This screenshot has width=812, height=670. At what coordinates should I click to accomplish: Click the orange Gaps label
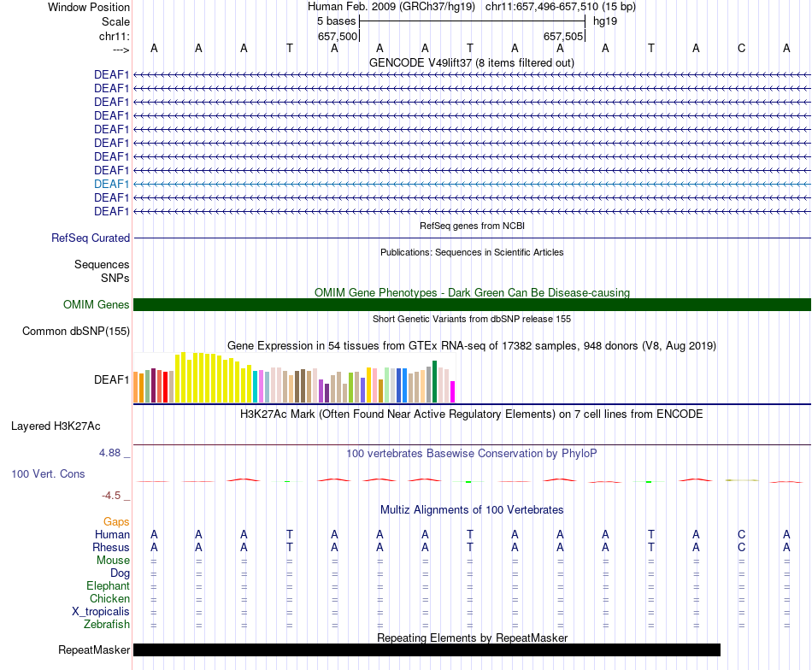[116, 521]
